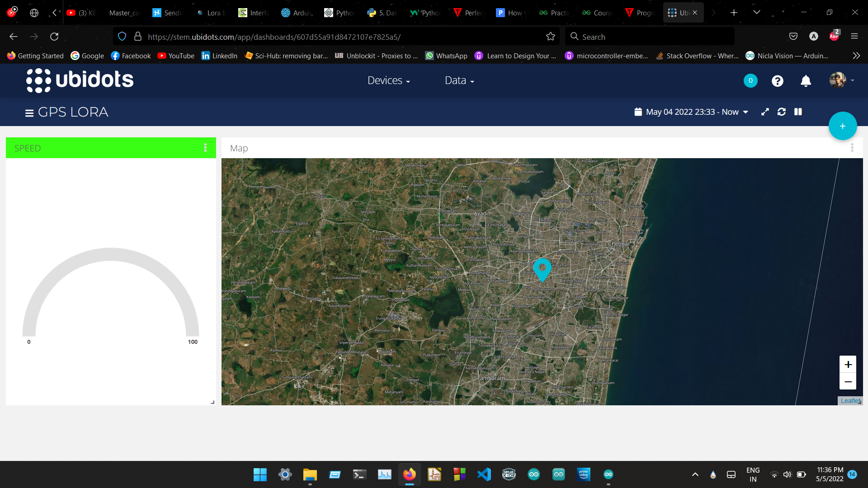
Task: Refresh the dashboard with the reload icon
Action: pos(782,112)
